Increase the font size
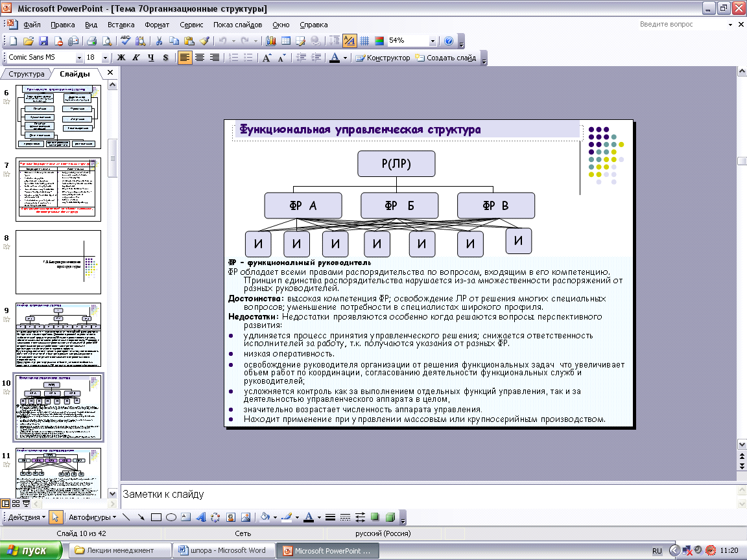This screenshot has width=747, height=560. click(267, 58)
